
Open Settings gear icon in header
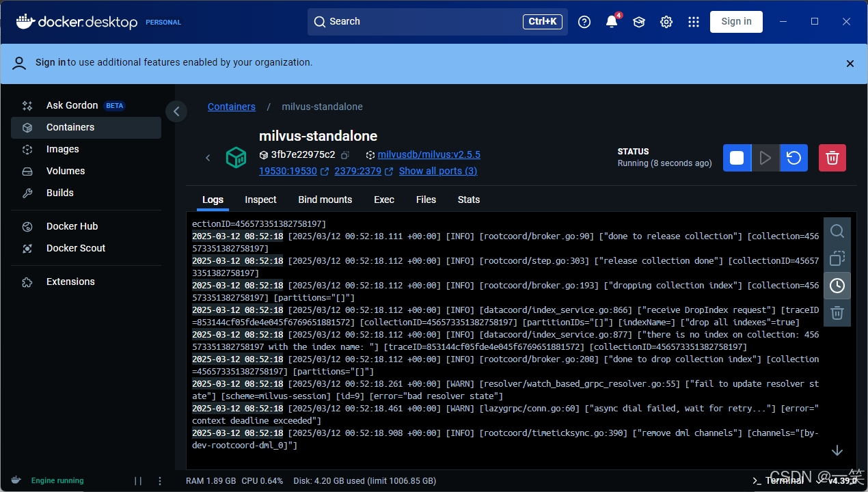pyautogui.click(x=666, y=22)
